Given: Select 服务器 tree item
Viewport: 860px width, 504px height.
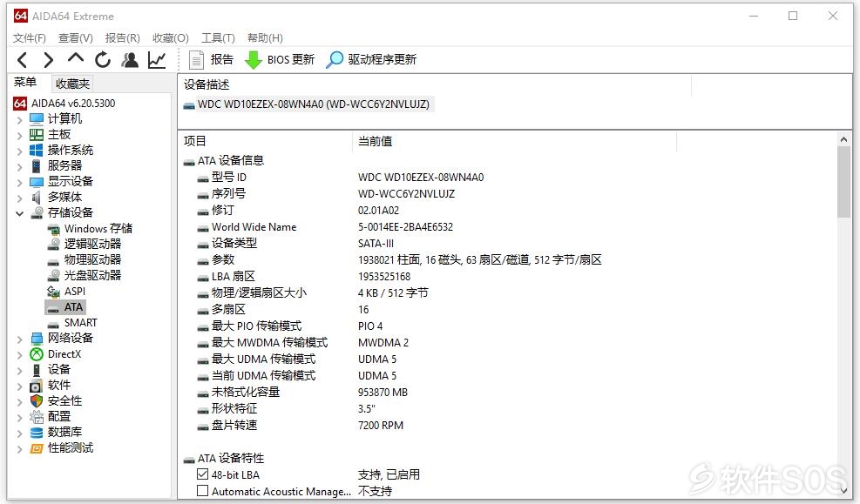Looking at the screenshot, I should click(64, 165).
